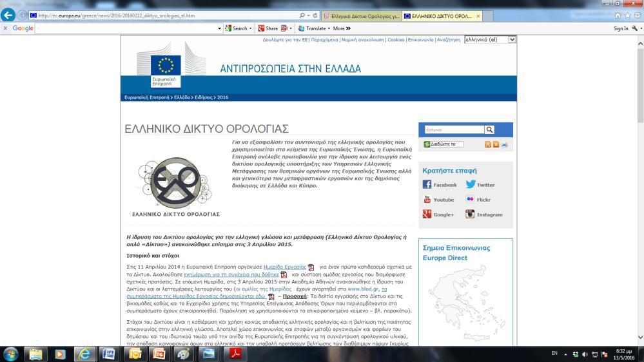Open Windows Media Player taskbar icon
Image resolution: width=644 pixels, height=362 pixels.
coord(60,354)
